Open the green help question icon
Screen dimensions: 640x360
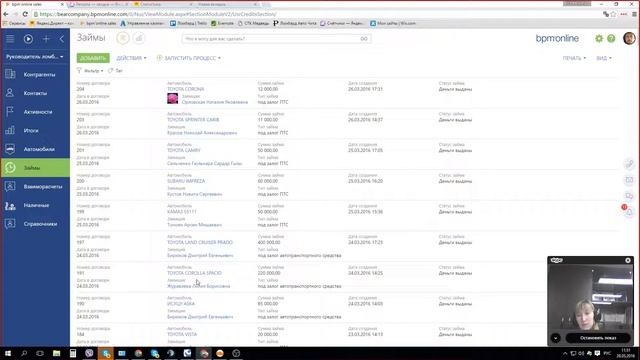coord(611,38)
